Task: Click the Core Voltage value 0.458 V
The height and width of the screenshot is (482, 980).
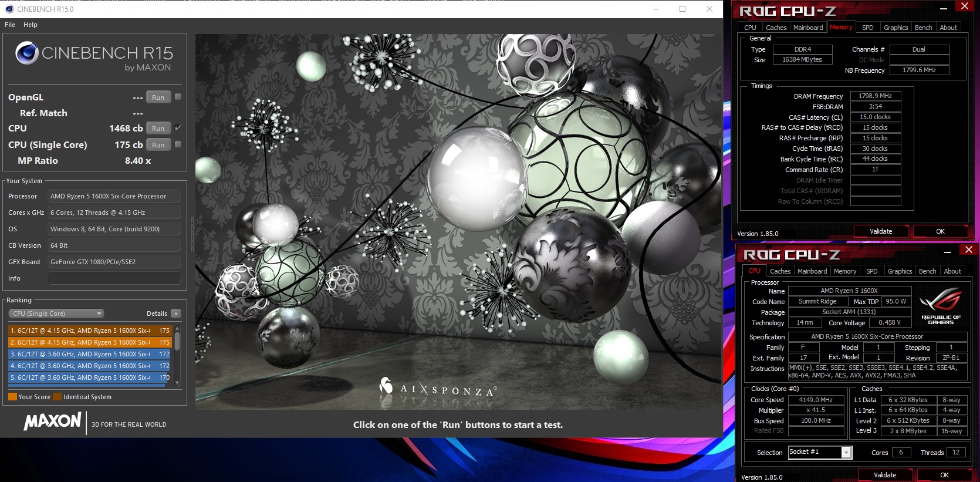Action: click(x=889, y=322)
